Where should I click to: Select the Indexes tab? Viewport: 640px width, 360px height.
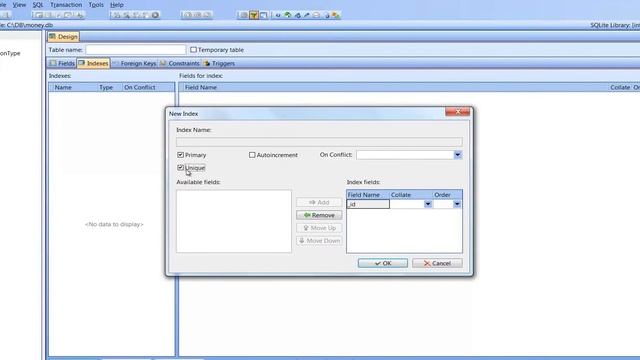tap(93, 63)
